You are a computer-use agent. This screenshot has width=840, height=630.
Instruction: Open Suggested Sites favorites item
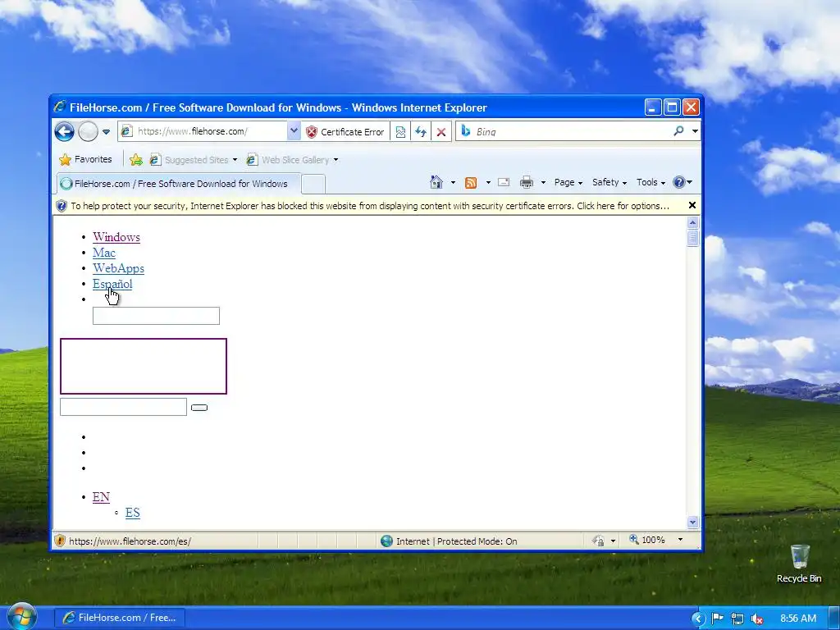[193, 160]
